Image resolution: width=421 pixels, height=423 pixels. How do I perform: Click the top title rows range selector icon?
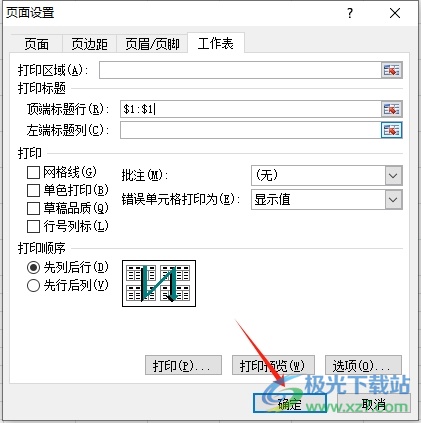tap(391, 109)
